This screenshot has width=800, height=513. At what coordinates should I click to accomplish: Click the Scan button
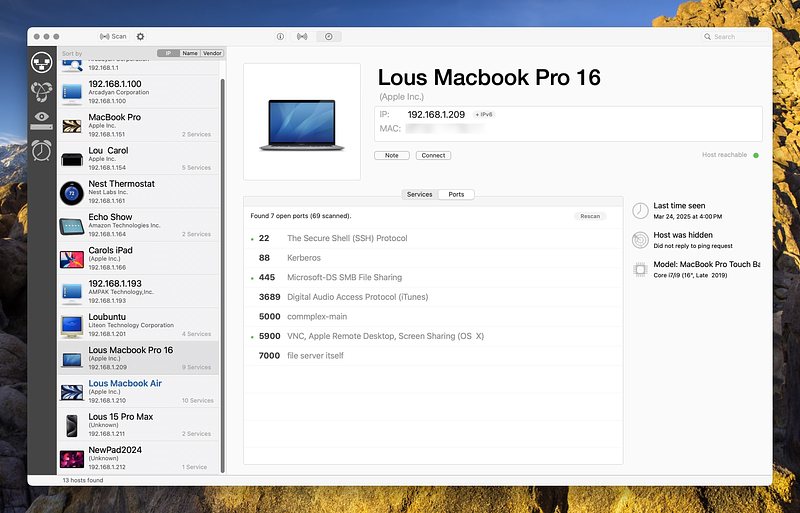pyautogui.click(x=113, y=36)
